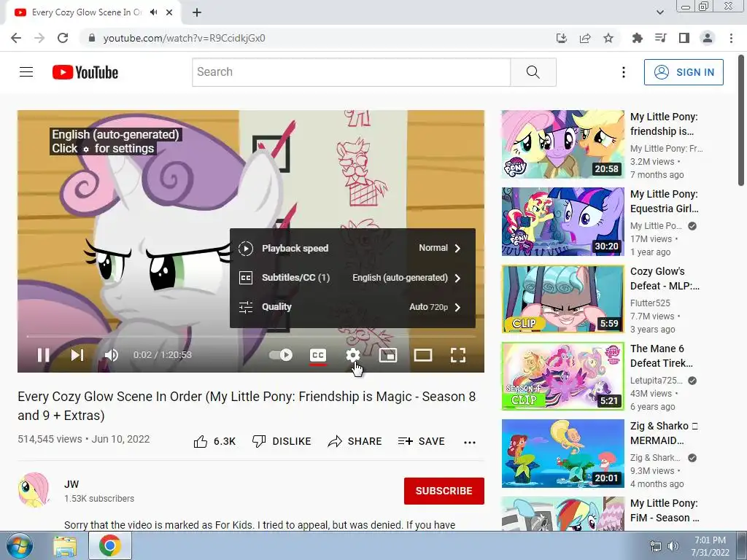This screenshot has width=747, height=560.
Task: Open Zig & Sharko MERMAID thumbnail
Action: click(x=562, y=454)
